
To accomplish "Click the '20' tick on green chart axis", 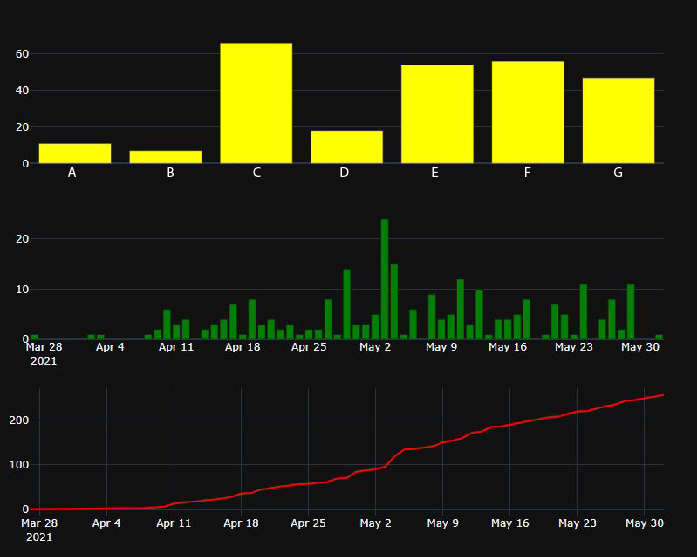I will click(x=22, y=239).
